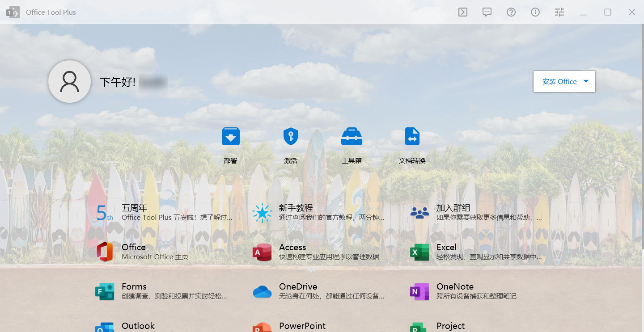Click '通过查阅我们的官方教程' description text
The image size is (644, 332).
[332, 218]
